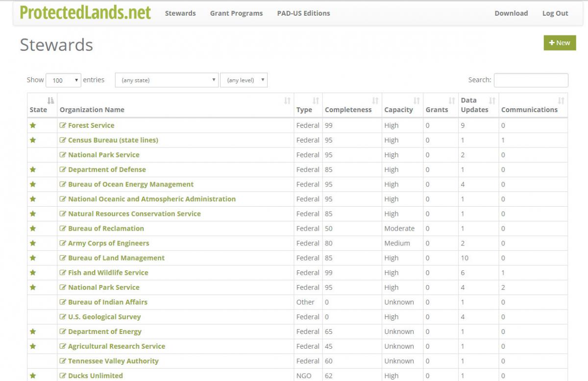Click the 'Stewards' page heading
Viewport: 588px width, 381px height.
pyautogui.click(x=56, y=45)
